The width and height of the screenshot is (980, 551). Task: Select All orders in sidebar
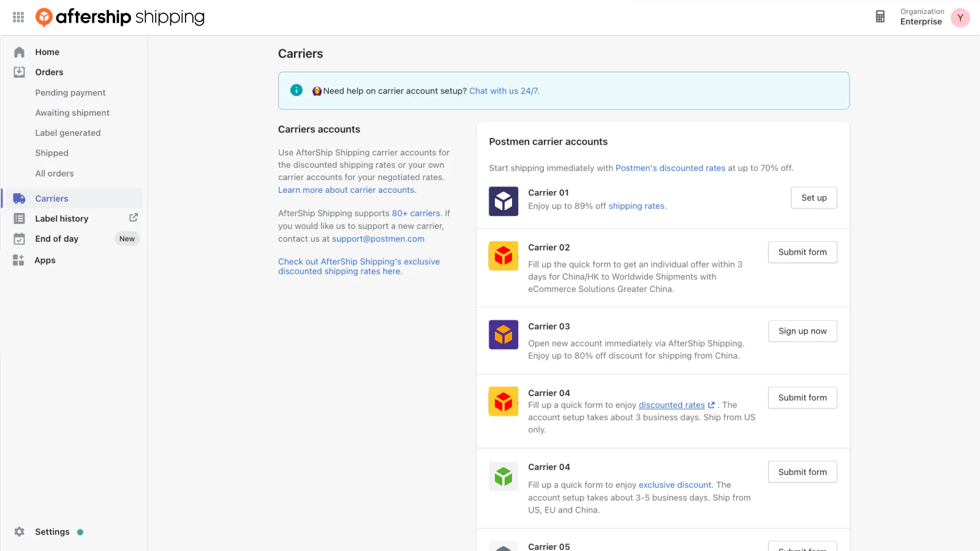pyautogui.click(x=55, y=173)
